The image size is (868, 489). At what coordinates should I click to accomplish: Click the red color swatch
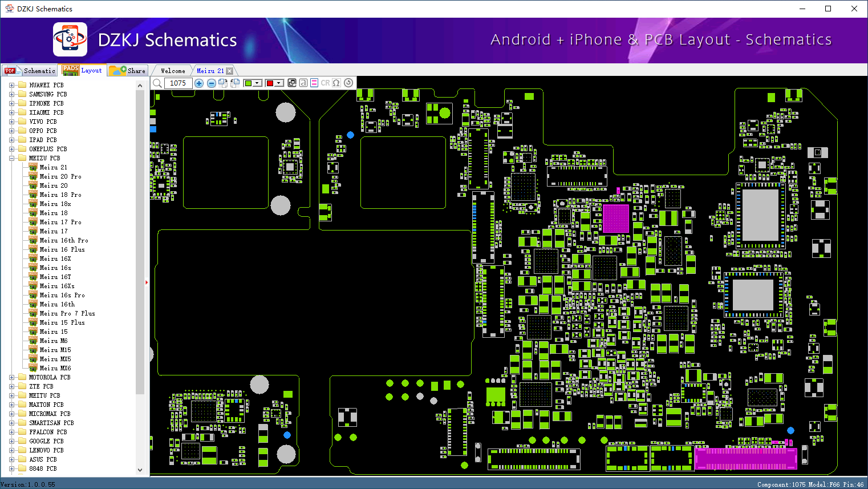point(270,83)
